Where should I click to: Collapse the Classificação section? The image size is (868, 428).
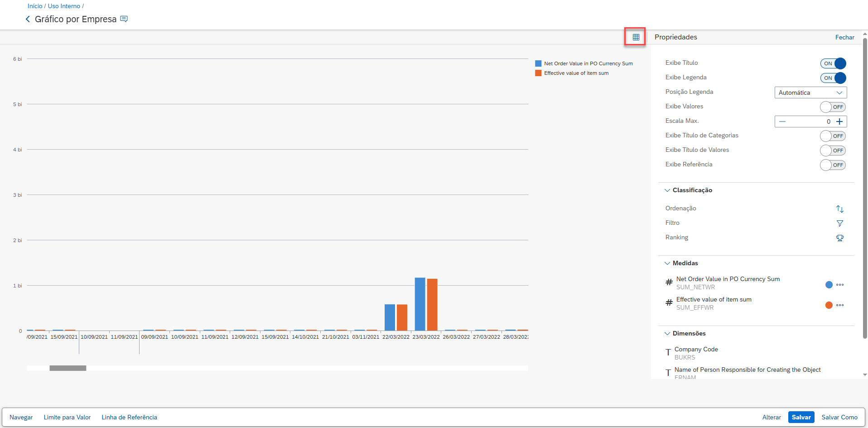pos(667,190)
